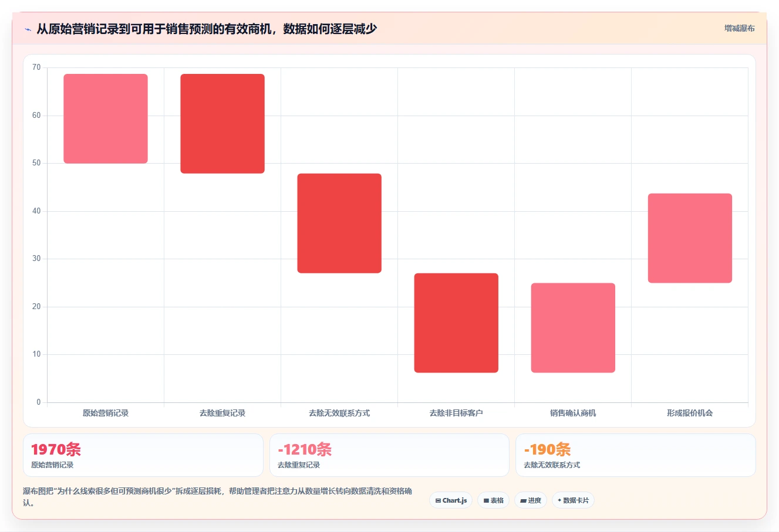Click the y-axis value 10
Image resolution: width=779 pixels, height=532 pixels.
[36, 354]
